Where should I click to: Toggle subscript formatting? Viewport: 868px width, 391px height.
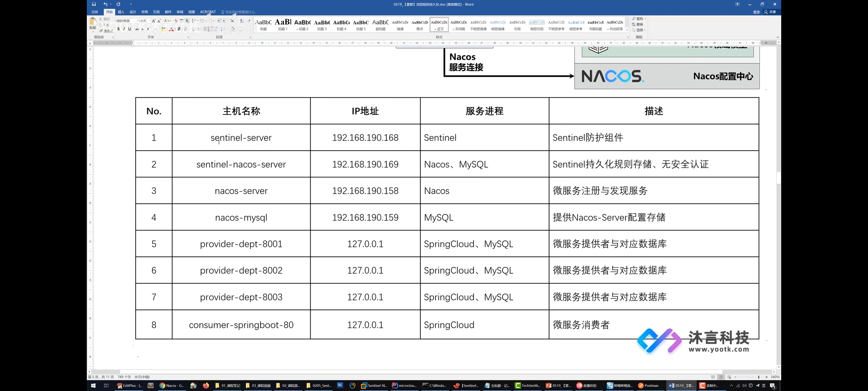pyautogui.click(x=142, y=29)
